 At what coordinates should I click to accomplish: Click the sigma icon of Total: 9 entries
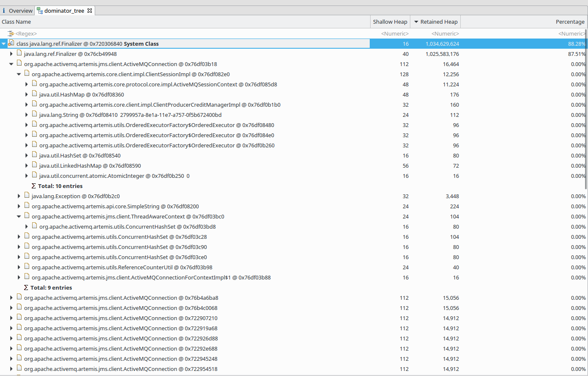26,288
